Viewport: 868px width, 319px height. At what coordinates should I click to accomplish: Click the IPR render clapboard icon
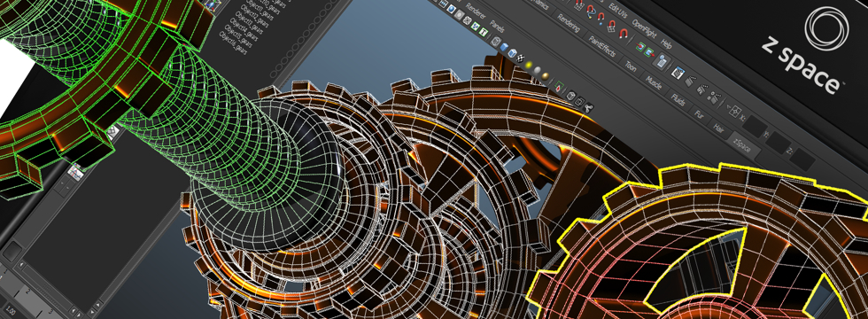[x=702, y=89]
